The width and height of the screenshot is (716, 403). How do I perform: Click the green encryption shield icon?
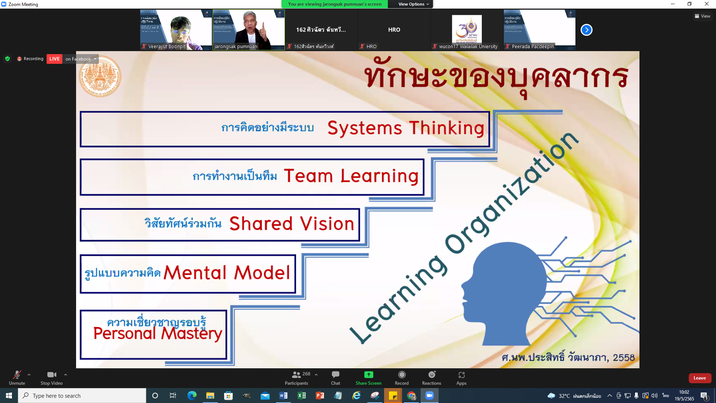click(7, 59)
